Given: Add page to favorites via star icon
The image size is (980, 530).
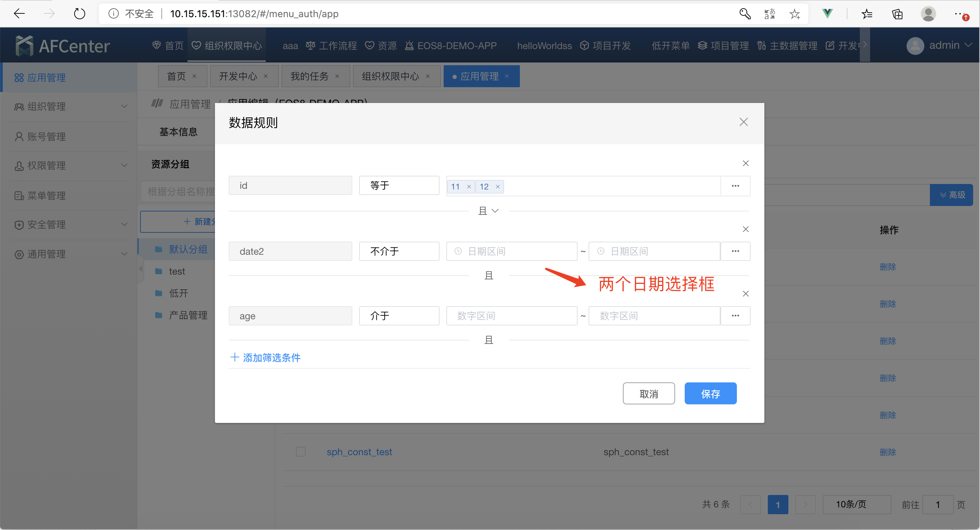Looking at the screenshot, I should tap(794, 14).
